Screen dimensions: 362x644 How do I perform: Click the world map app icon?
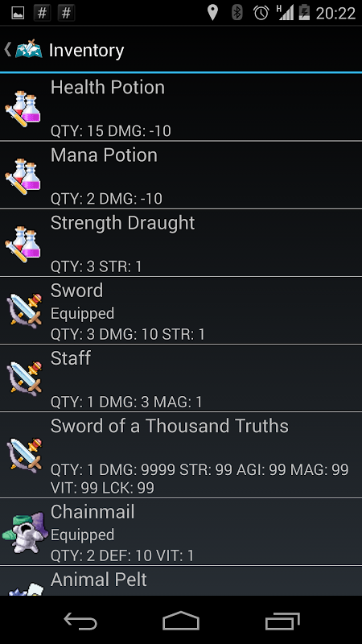pyautogui.click(x=29, y=49)
